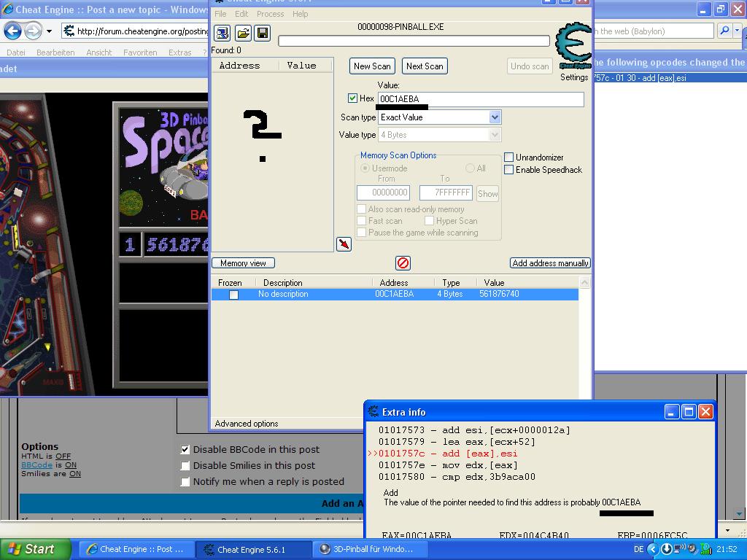Viewport: 747px width, 560px height.
Task: Open the Process menu in Cheat Engine
Action: point(270,14)
